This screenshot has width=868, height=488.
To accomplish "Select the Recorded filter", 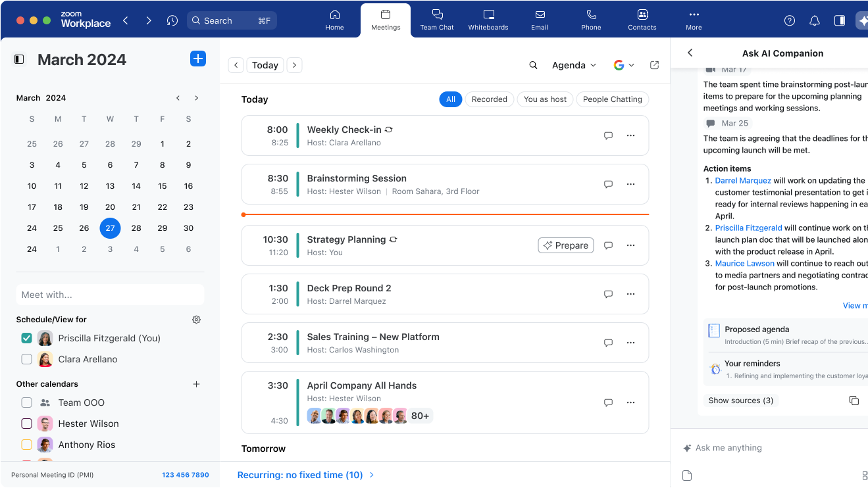I will [489, 99].
